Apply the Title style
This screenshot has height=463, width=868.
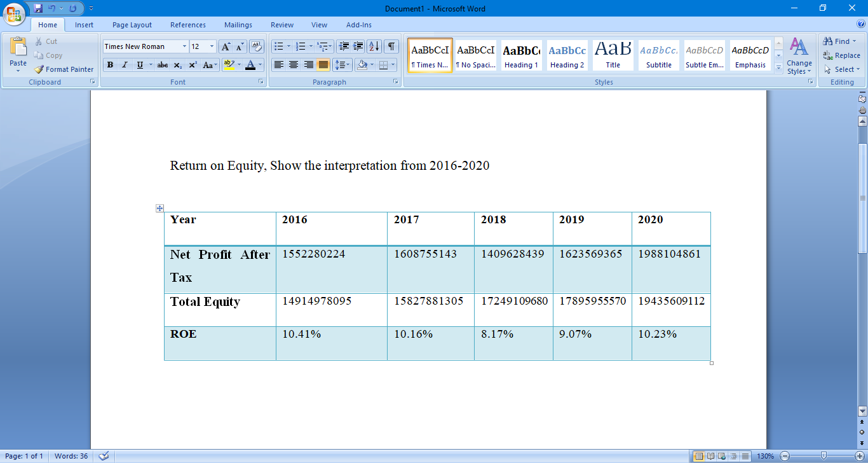[613, 55]
